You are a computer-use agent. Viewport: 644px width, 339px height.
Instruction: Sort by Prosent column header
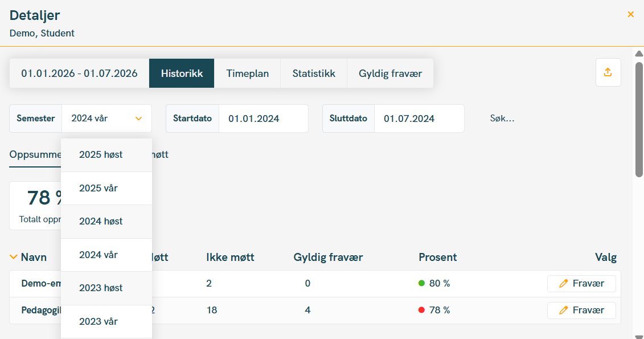(437, 257)
